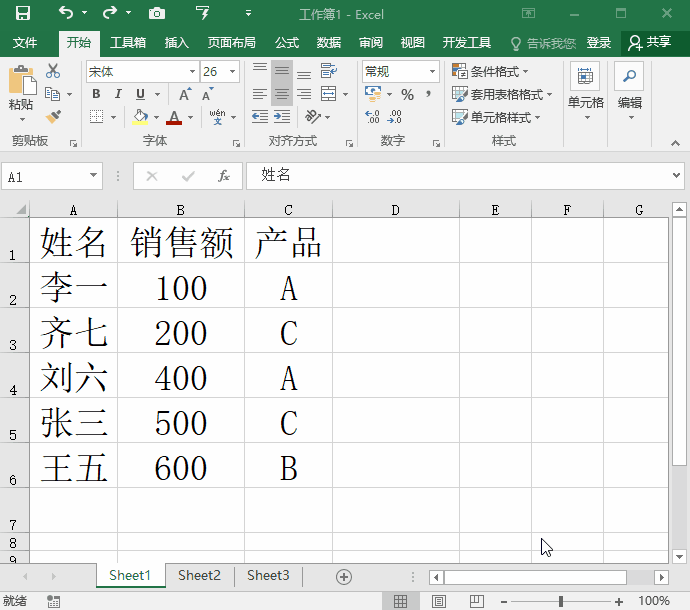Open the font size dropdown showing 26
Screen dimensions: 690x610
pyautogui.click(x=232, y=72)
